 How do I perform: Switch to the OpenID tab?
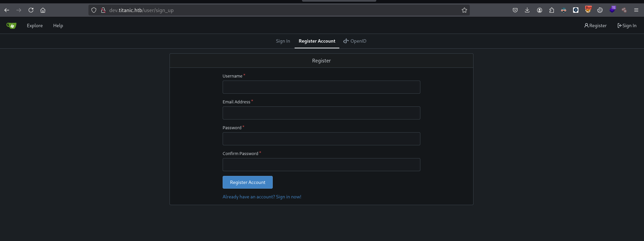(355, 41)
